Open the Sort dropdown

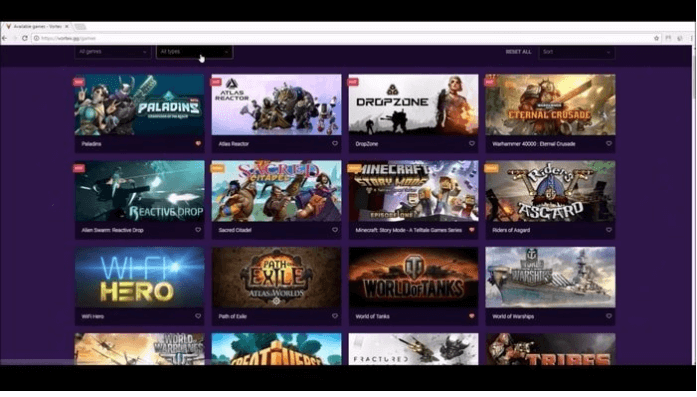click(x=577, y=52)
